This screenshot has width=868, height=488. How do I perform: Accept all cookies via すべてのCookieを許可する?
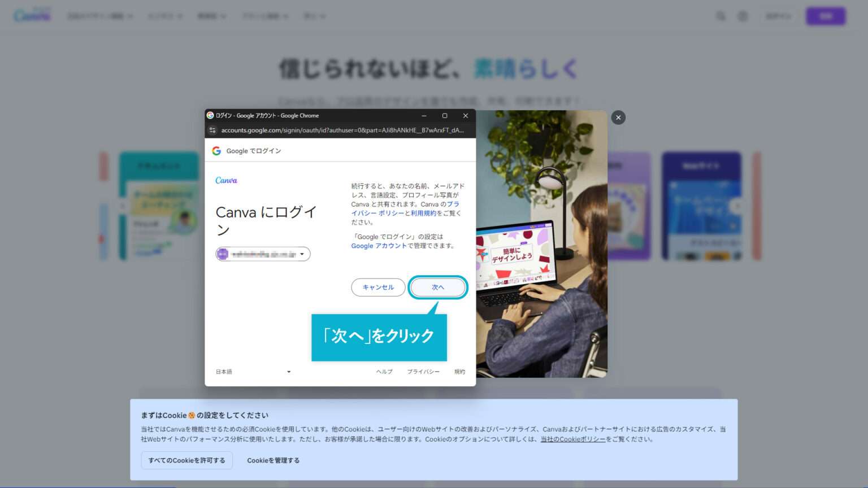tap(186, 460)
